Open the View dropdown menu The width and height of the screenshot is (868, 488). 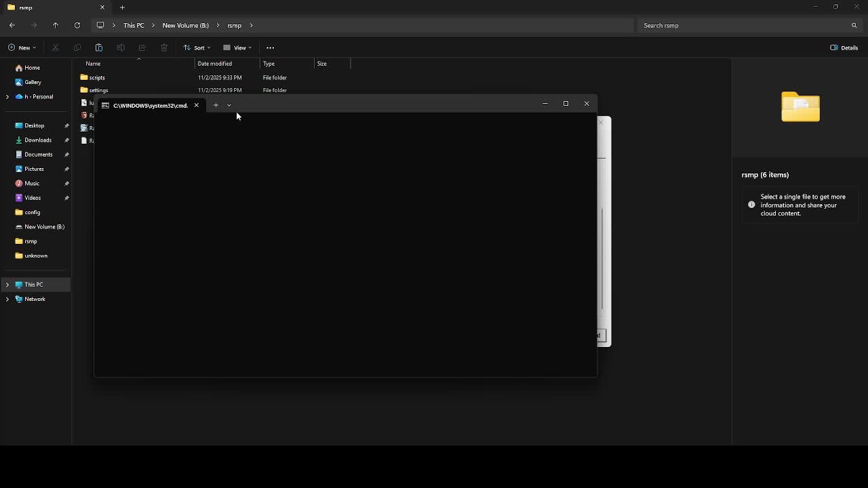(x=237, y=47)
